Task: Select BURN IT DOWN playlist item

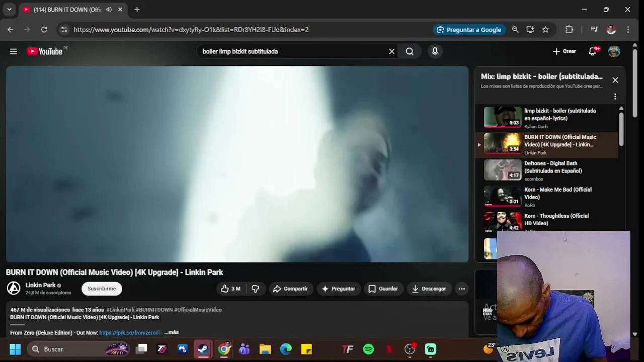Action: [547, 145]
